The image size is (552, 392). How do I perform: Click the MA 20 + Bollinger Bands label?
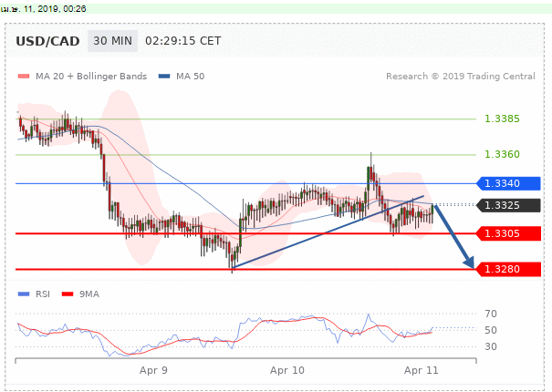click(x=91, y=76)
